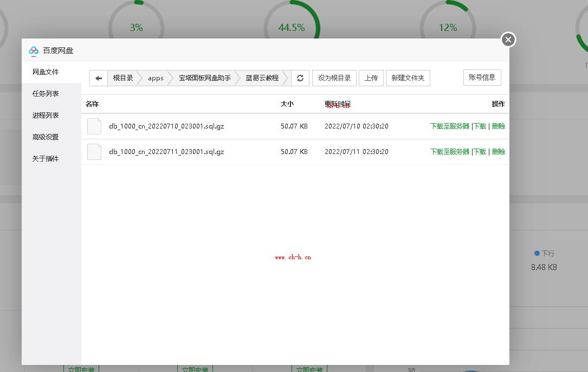Click the 百度网盘 logo icon
This screenshot has width=588, height=372.
pyautogui.click(x=34, y=50)
